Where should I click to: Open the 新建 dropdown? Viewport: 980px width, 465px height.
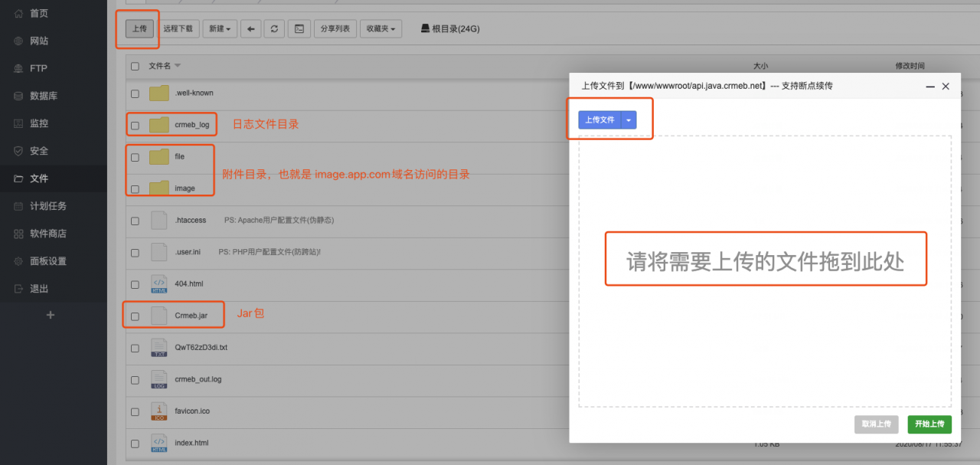tap(220, 28)
